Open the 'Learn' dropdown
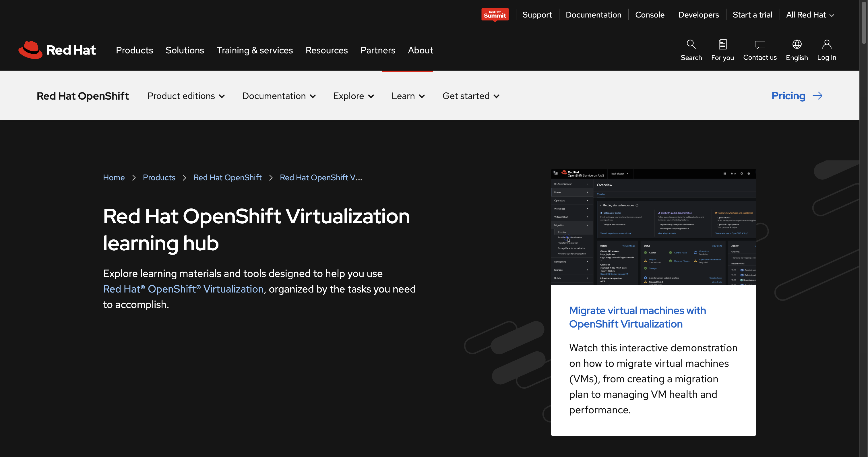Screen dimensions: 868x457 coord(408,96)
